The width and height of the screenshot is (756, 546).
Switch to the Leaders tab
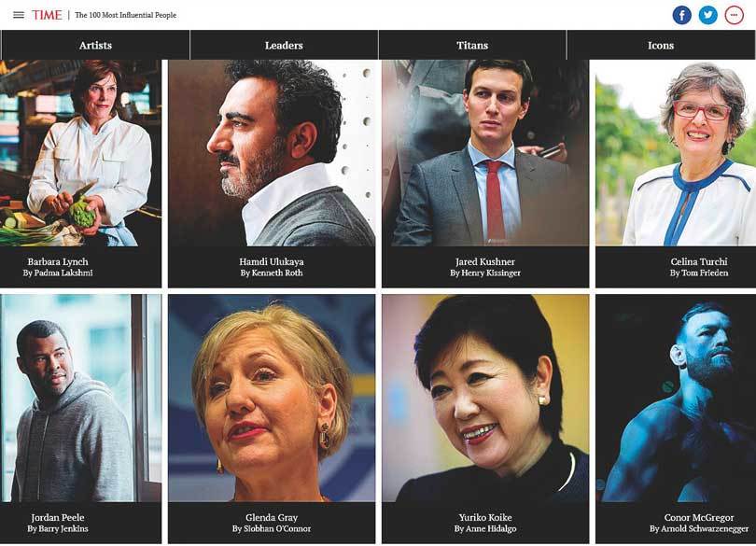284,46
